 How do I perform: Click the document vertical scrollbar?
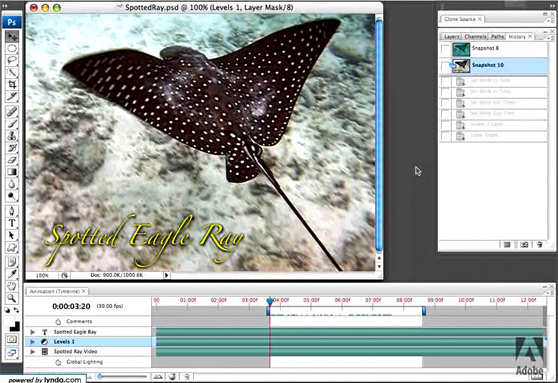tap(379, 135)
